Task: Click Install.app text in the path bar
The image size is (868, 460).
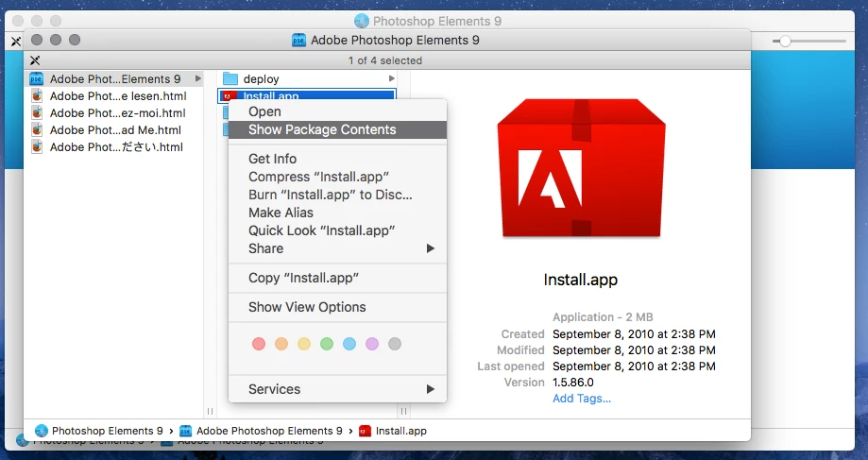Action: pyautogui.click(x=400, y=431)
